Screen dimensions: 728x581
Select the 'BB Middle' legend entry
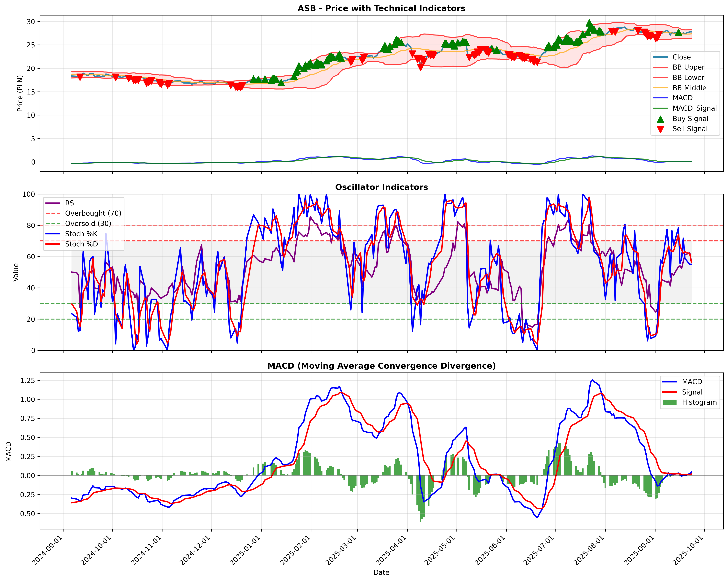pyautogui.click(x=689, y=88)
